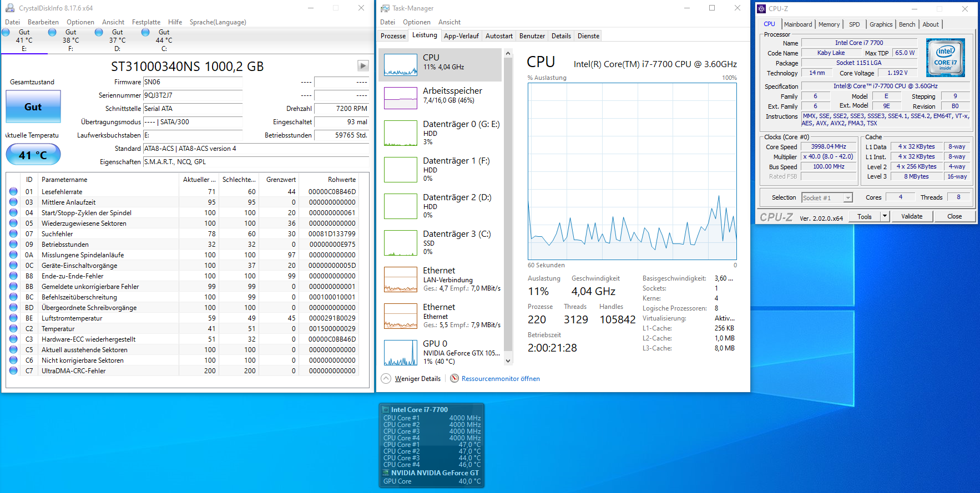Viewport: 980px width, 493px height.
Task: Click the Intel Core i7-7700 gadget header icon
Action: click(x=386, y=410)
